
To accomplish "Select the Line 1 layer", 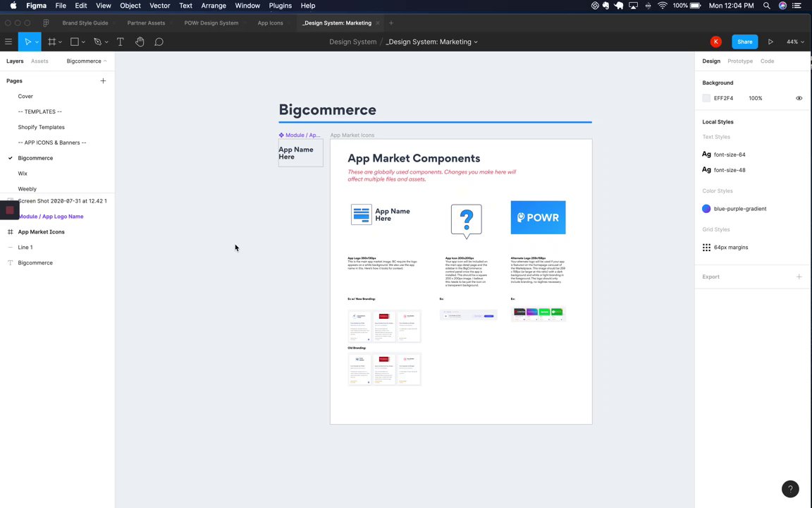I will [25, 247].
